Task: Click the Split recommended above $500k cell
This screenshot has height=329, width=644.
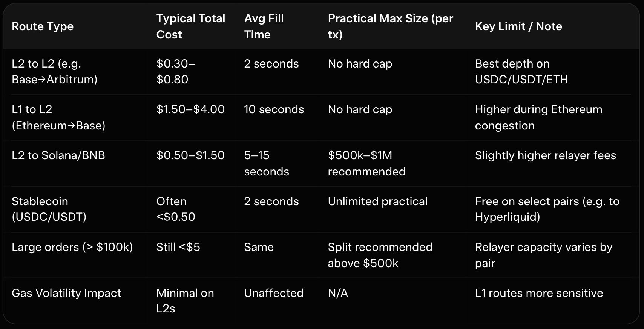Action: (x=380, y=255)
